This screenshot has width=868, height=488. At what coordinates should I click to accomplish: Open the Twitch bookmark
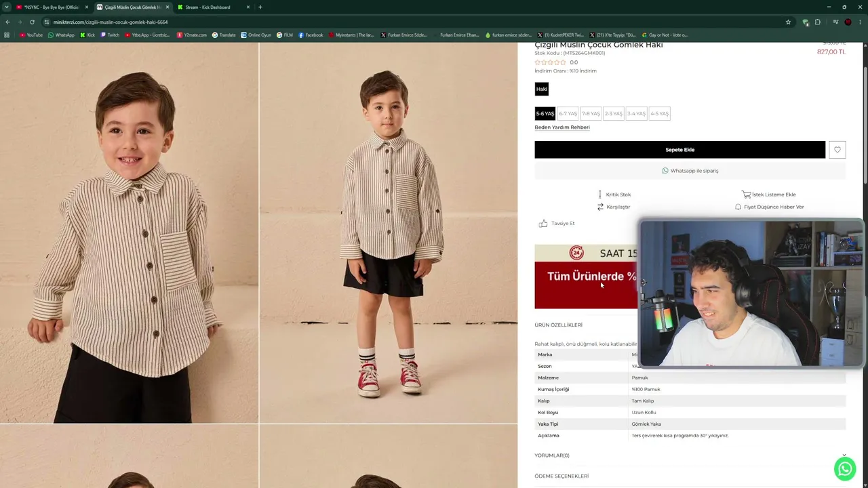(110, 35)
